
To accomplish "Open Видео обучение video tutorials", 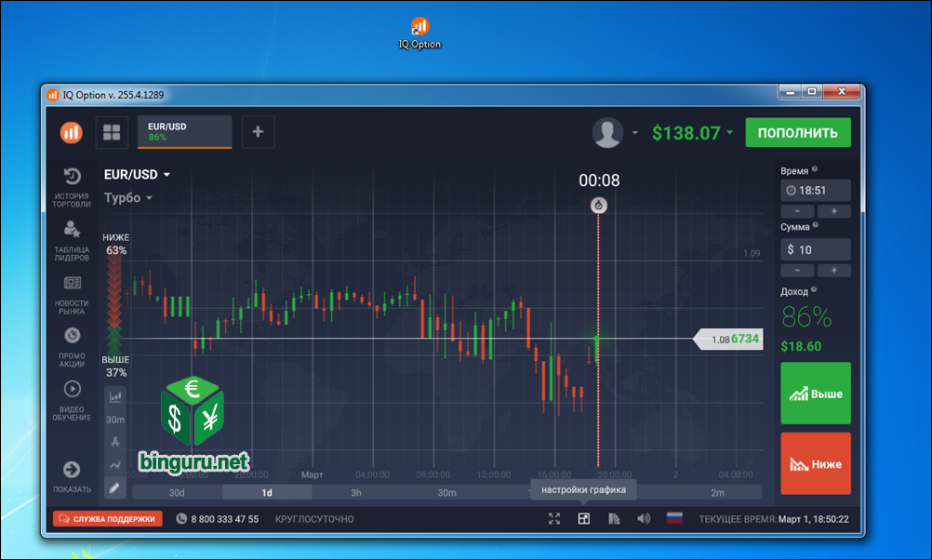I will click(x=72, y=401).
